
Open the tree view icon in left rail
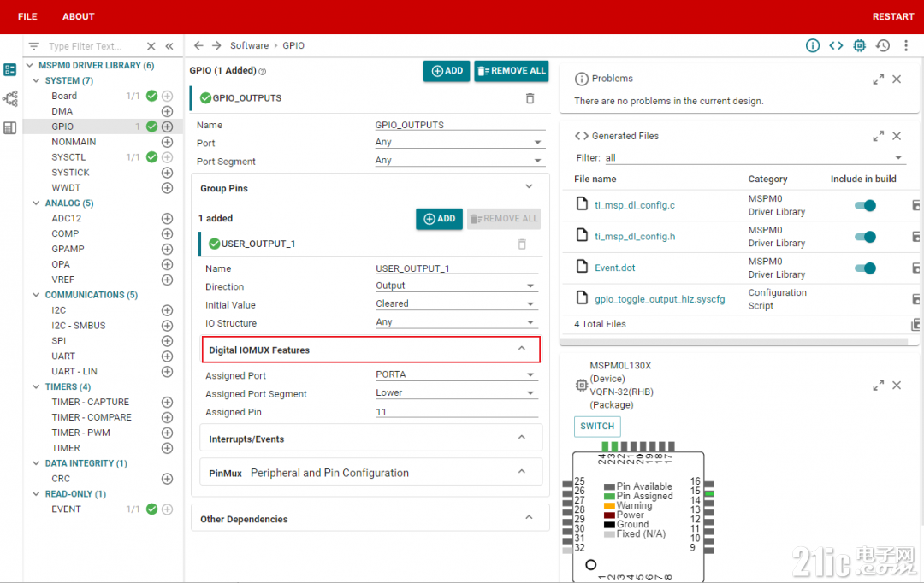[10, 98]
